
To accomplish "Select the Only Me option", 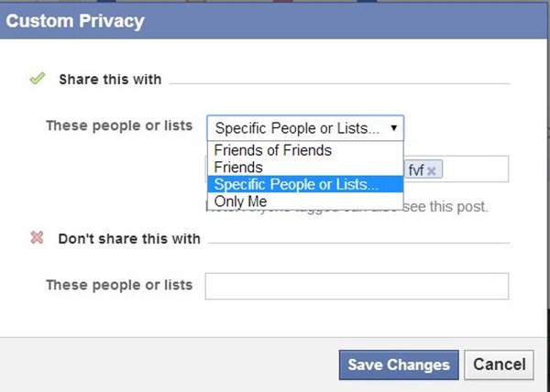I will (x=240, y=201).
